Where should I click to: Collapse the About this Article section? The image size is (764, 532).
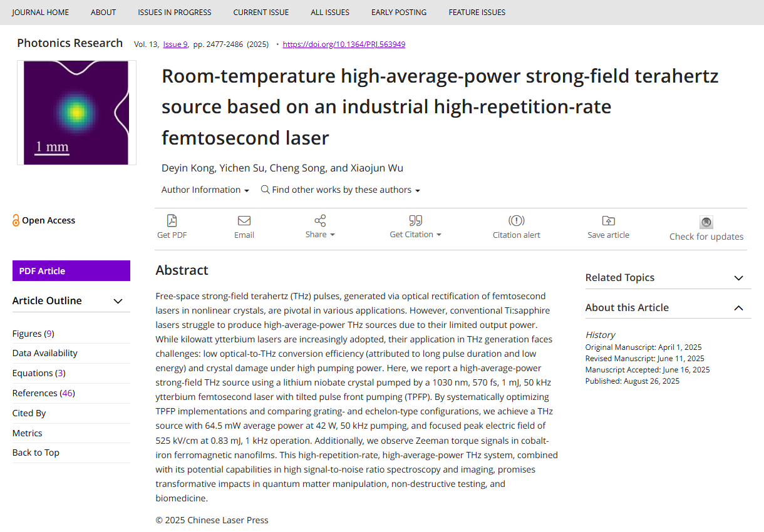point(738,308)
